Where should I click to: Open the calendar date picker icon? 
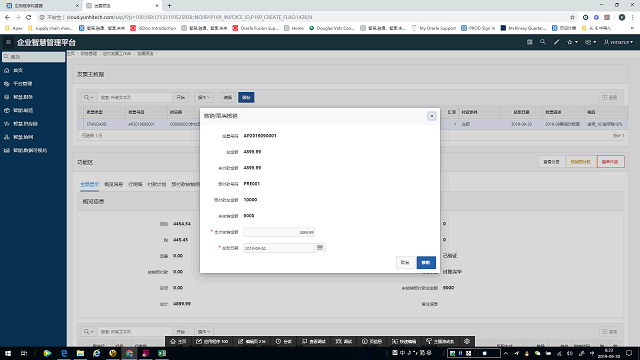pos(320,248)
